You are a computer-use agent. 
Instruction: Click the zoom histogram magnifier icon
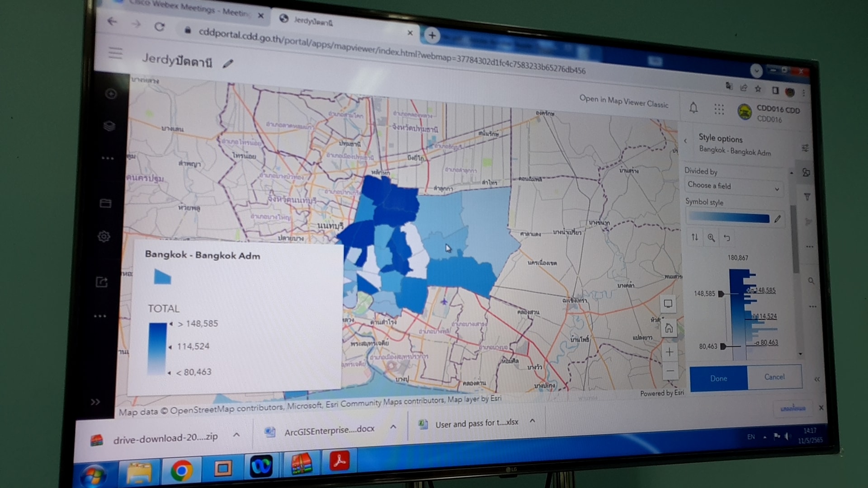tap(711, 238)
